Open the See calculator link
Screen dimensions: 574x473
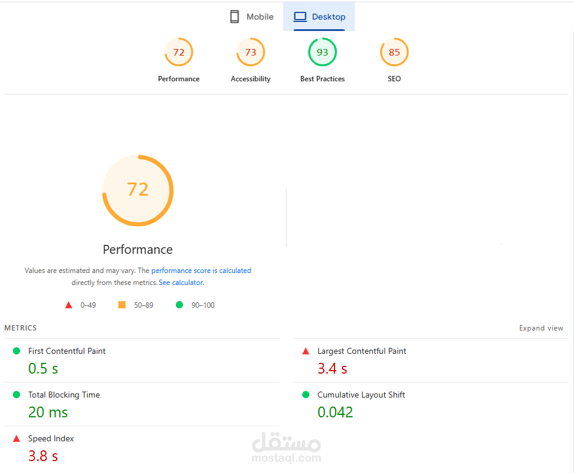181,282
